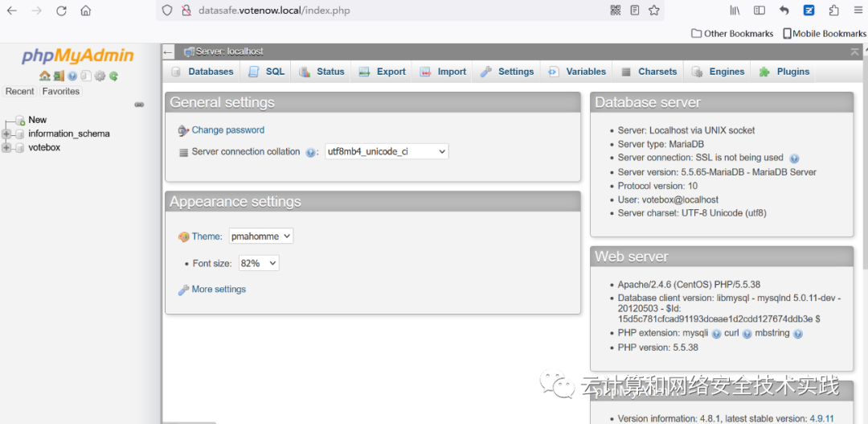Click the mysqli extension help icon
The width and height of the screenshot is (868, 424).
tap(716, 334)
